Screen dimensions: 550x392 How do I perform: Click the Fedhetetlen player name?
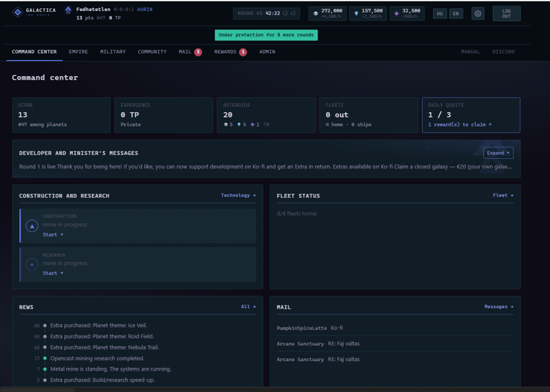(x=93, y=10)
